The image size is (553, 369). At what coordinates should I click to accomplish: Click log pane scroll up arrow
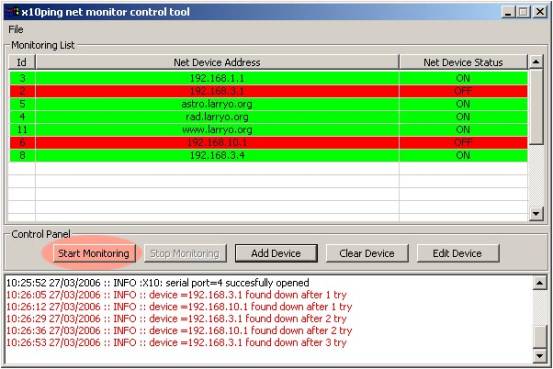[540, 283]
